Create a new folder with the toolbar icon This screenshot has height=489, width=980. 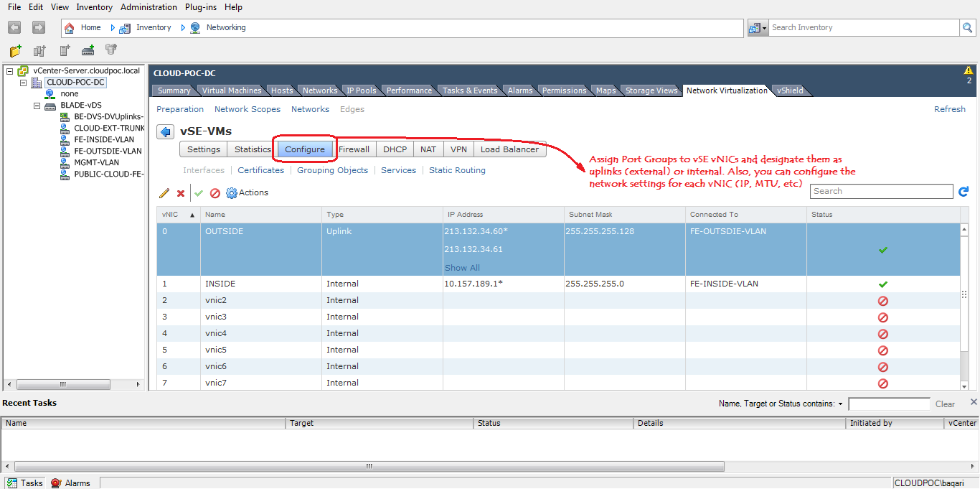[14, 50]
